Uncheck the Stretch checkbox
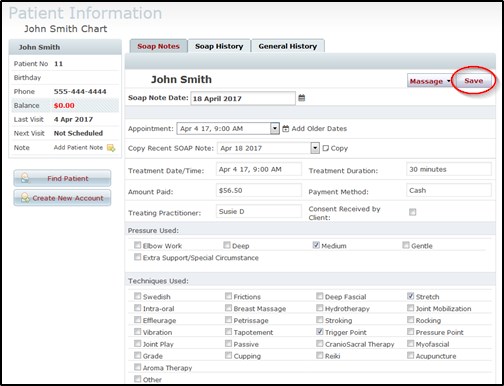 tap(411, 296)
